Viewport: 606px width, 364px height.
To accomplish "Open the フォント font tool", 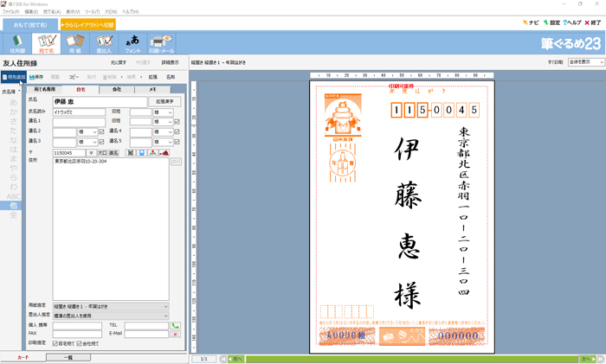I will pos(132,43).
